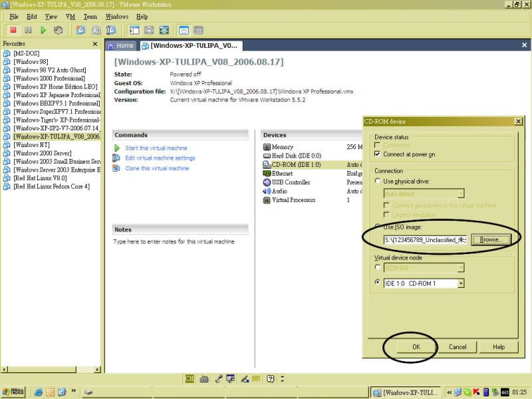532x399 pixels.
Task: Click the Browse button for ISO image
Action: 491,239
